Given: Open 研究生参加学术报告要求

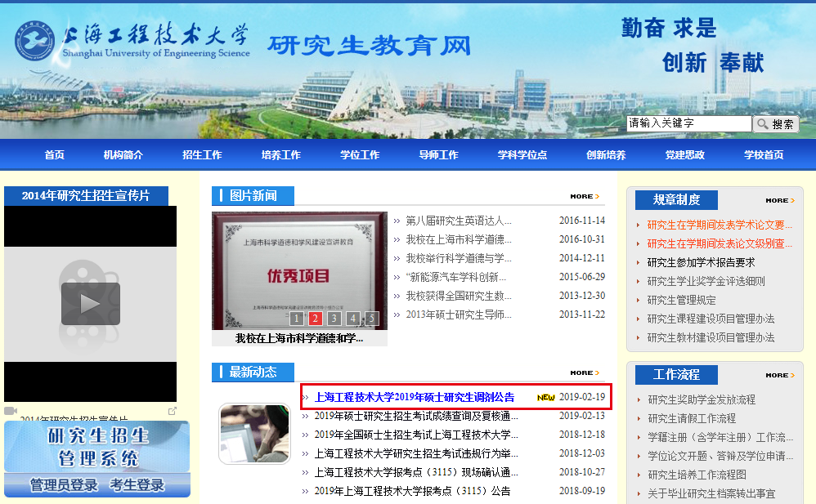Looking at the screenshot, I should pos(701,262).
